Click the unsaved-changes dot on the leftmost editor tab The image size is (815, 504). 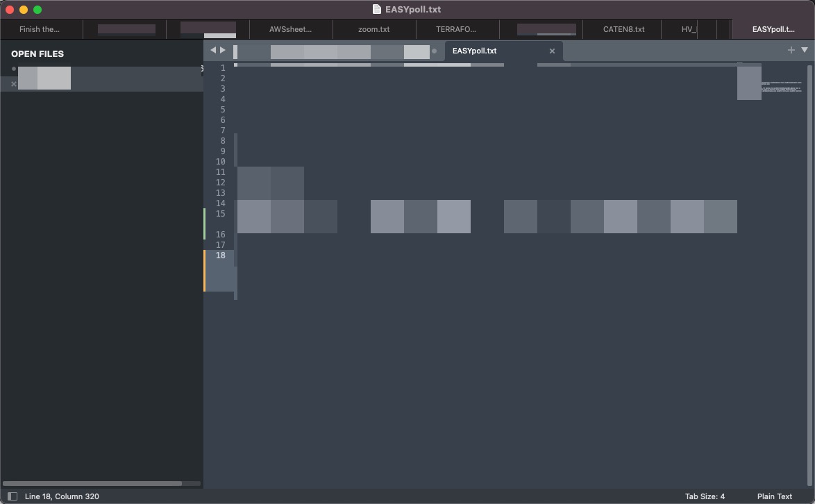(x=434, y=51)
